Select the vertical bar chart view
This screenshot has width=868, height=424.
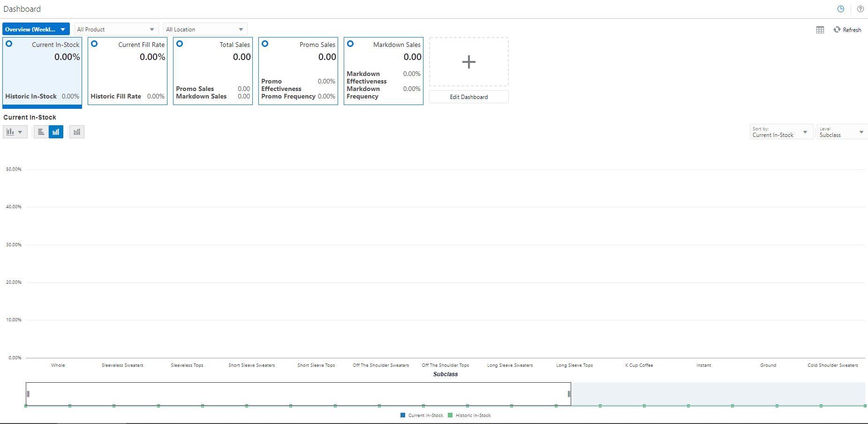tap(56, 132)
